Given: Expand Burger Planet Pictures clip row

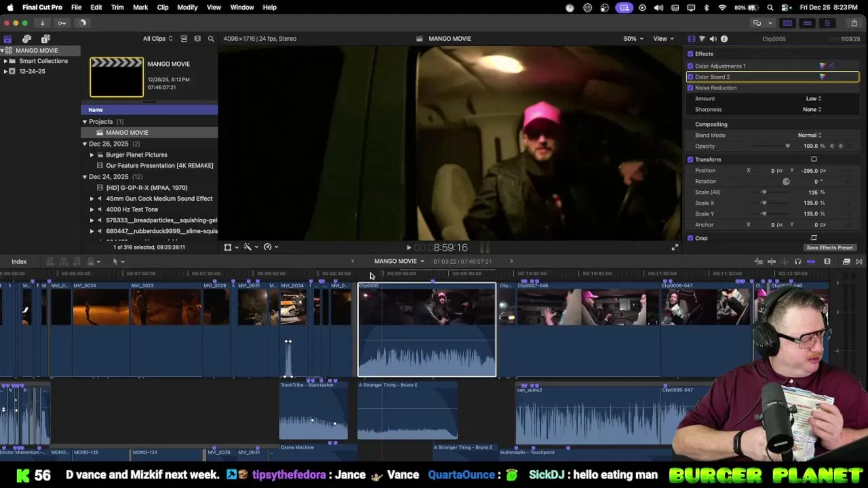Looking at the screenshot, I should click(92, 155).
